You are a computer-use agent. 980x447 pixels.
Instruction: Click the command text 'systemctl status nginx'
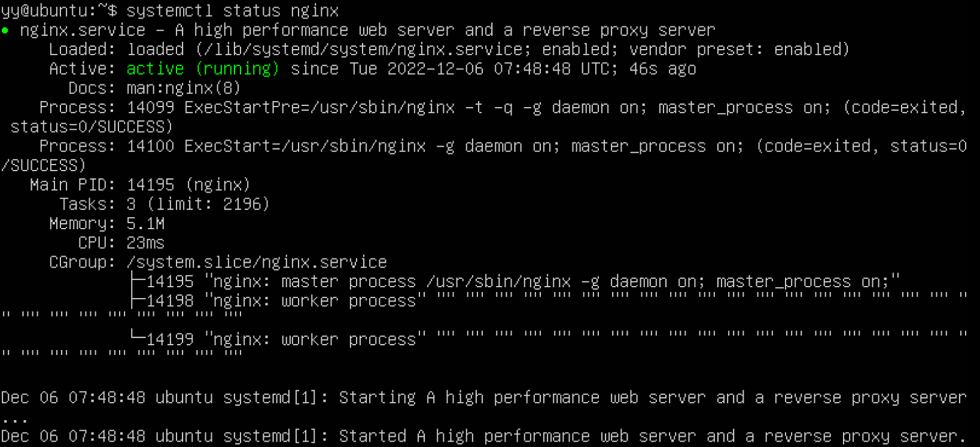pos(233,11)
